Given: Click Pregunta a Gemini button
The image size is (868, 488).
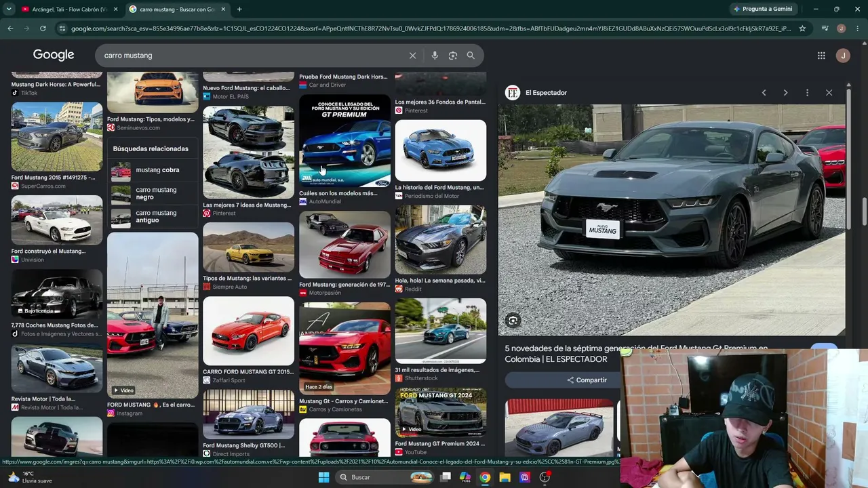Looking at the screenshot, I should click(763, 9).
